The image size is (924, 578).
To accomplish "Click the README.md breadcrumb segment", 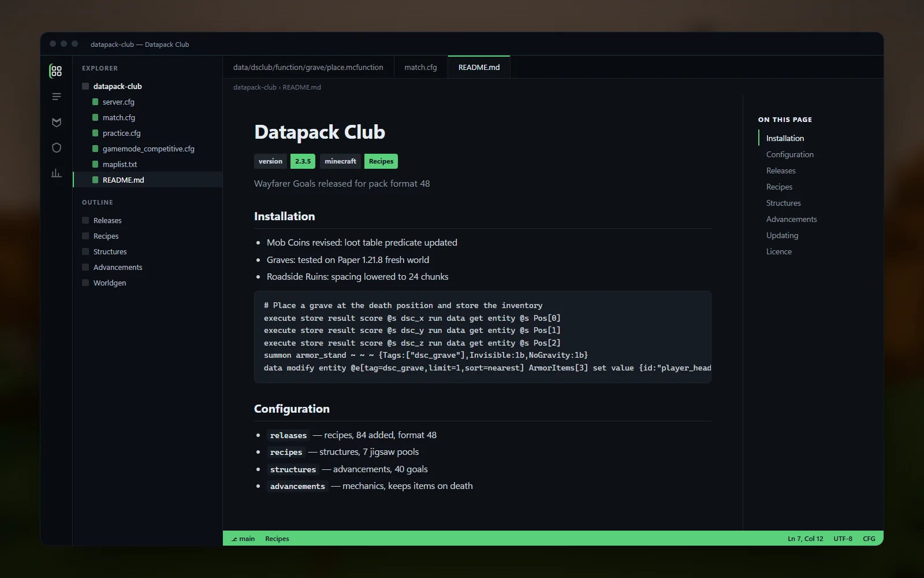I will tap(301, 87).
